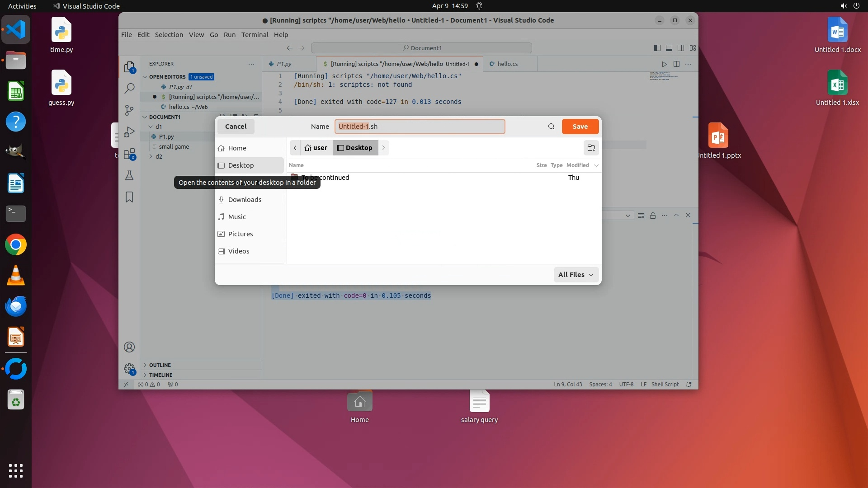868x488 pixels.
Task: Open the Extensions view icon
Action: (x=129, y=154)
